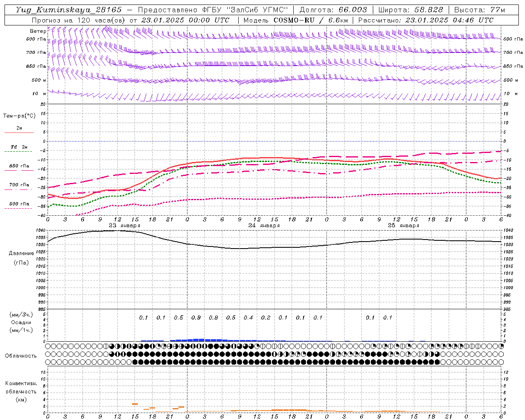
Task: Click the '10 м' wind level label on the left
Action: (x=39, y=94)
